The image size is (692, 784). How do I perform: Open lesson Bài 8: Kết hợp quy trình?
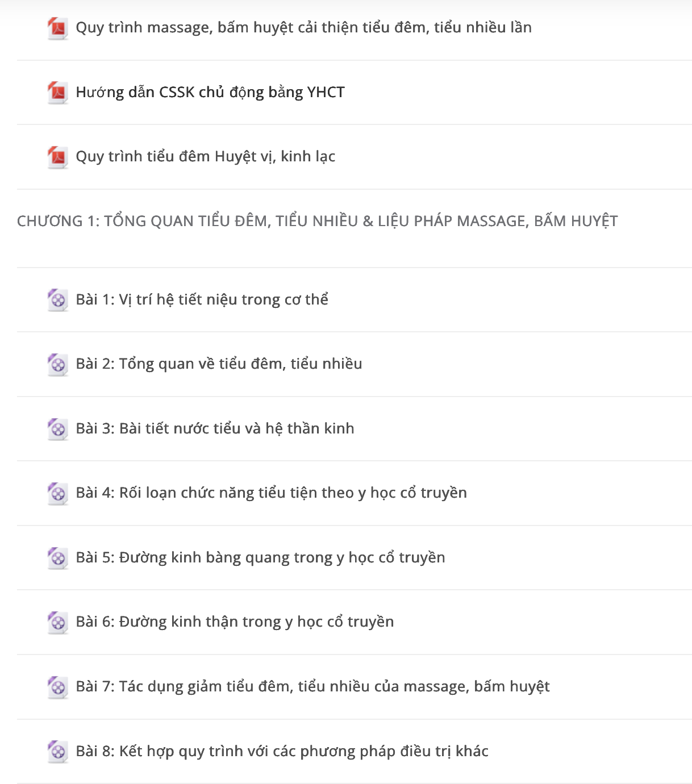click(282, 751)
